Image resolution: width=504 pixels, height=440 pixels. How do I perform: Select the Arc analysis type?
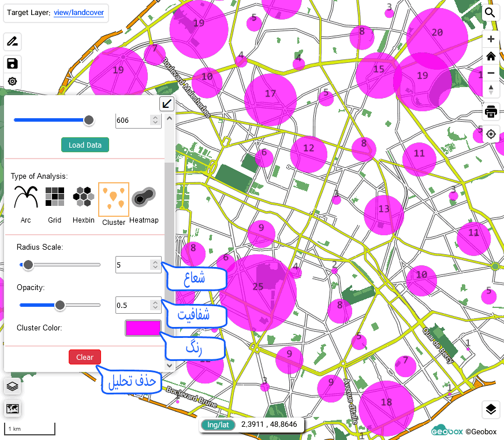point(26,198)
